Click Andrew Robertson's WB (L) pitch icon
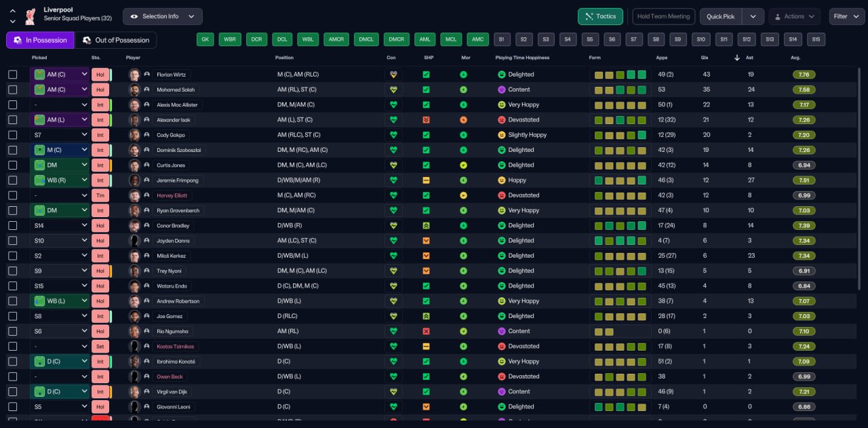The height and width of the screenshot is (428, 868). (x=40, y=300)
